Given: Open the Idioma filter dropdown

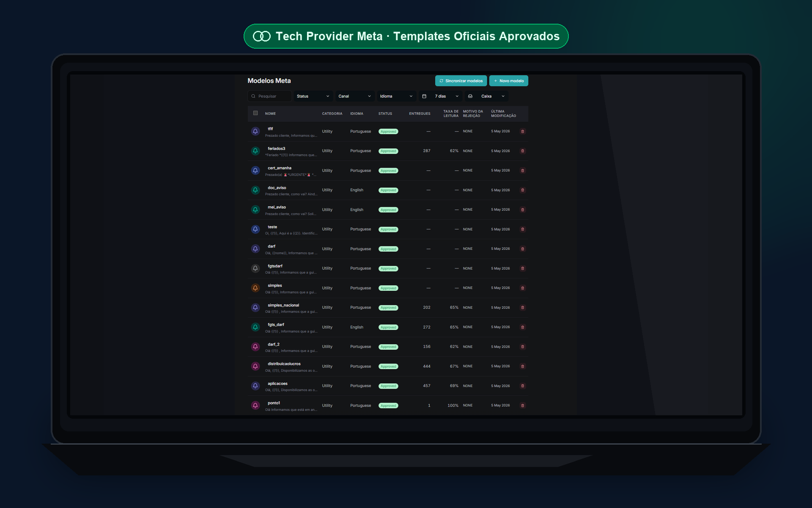Looking at the screenshot, I should pos(396,96).
